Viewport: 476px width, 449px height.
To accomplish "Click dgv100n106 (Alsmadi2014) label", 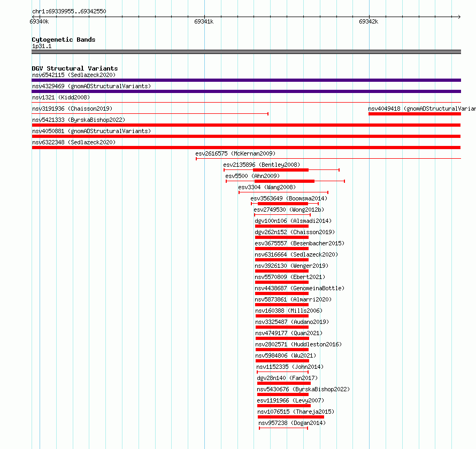I will pos(293,221).
